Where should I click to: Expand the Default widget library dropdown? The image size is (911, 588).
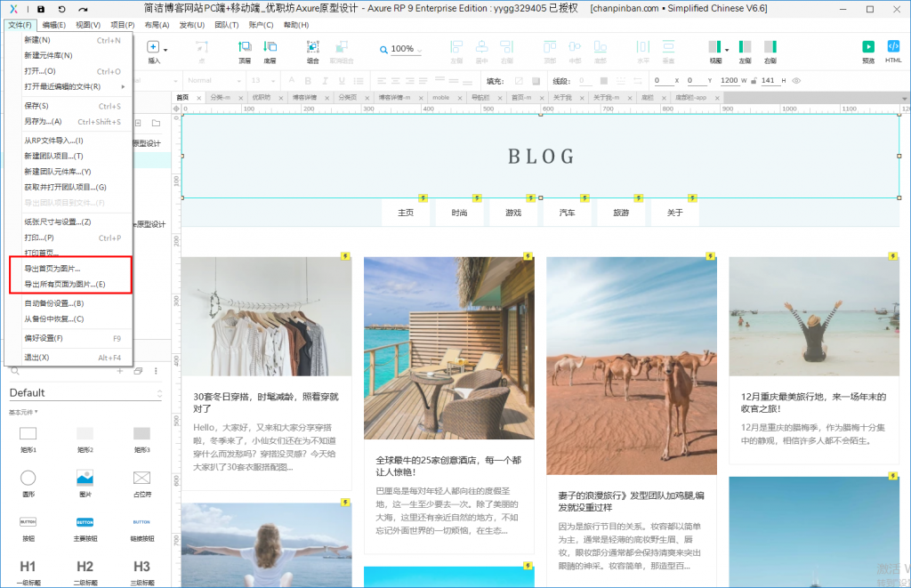tap(159, 393)
